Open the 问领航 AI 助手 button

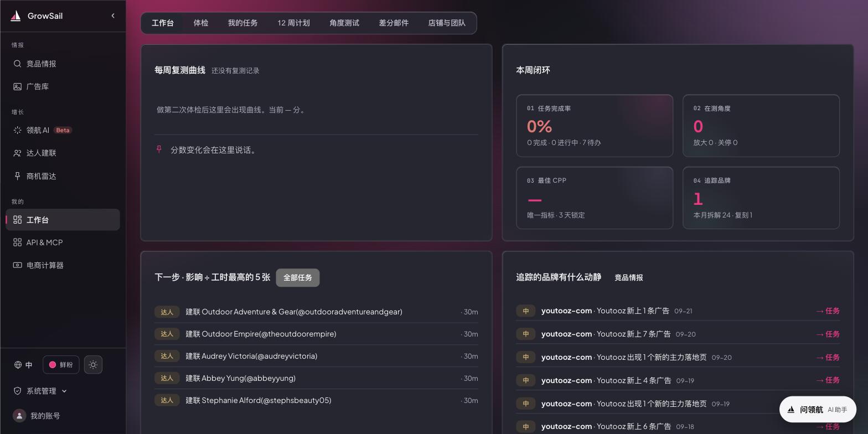click(x=818, y=410)
